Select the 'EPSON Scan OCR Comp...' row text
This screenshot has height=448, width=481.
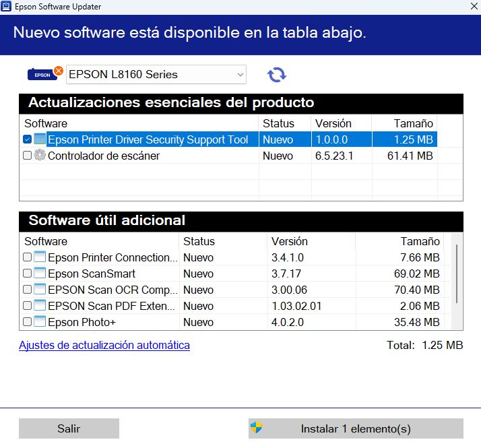pyautogui.click(x=113, y=290)
